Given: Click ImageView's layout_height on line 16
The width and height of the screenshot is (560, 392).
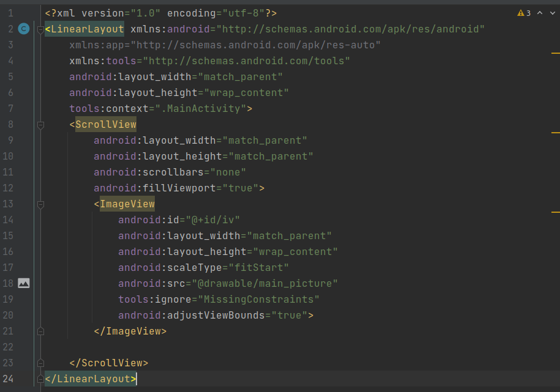Looking at the screenshot, I should 228,252.
